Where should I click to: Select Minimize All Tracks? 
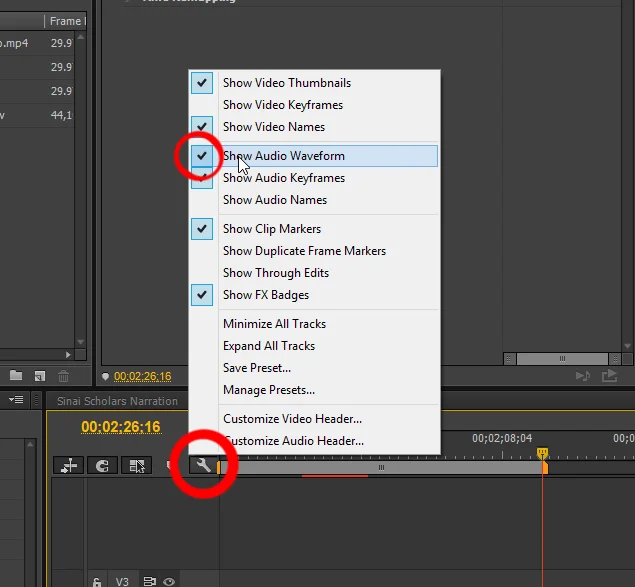[x=274, y=324]
